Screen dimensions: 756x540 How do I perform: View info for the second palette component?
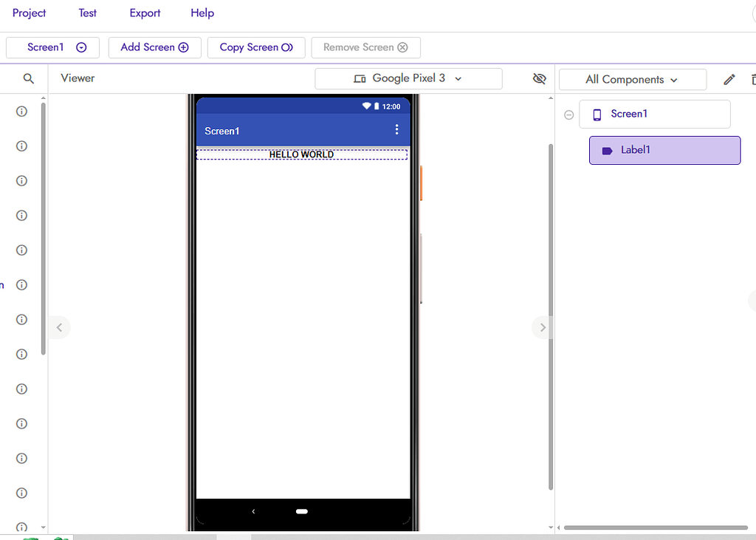(21, 146)
